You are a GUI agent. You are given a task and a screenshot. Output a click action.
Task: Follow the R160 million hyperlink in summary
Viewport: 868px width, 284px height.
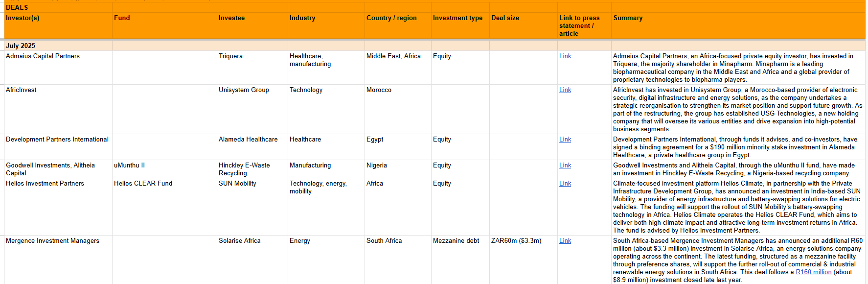(813, 272)
